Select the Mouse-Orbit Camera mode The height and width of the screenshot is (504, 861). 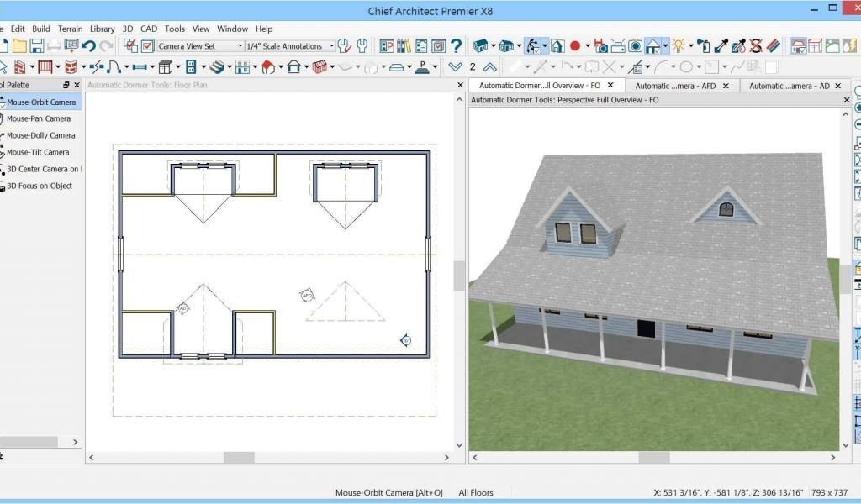tap(41, 102)
